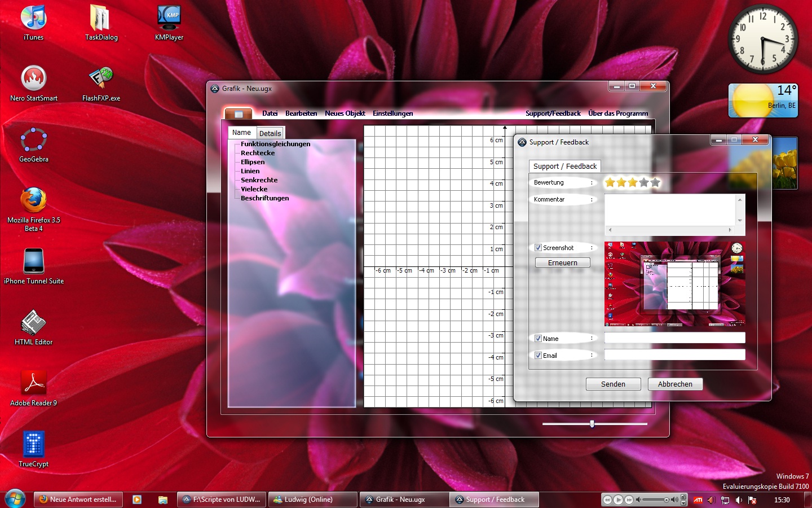Switch to the Details tab
The width and height of the screenshot is (812, 508).
(x=270, y=133)
